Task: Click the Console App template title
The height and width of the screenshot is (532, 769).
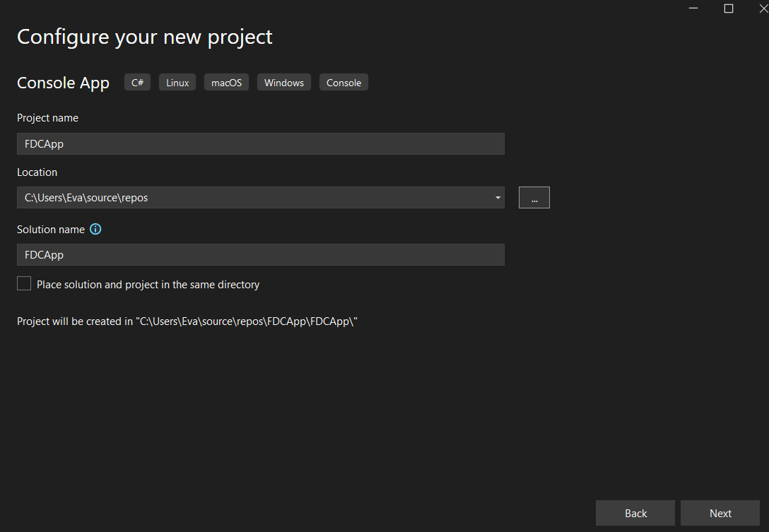Action: (64, 83)
